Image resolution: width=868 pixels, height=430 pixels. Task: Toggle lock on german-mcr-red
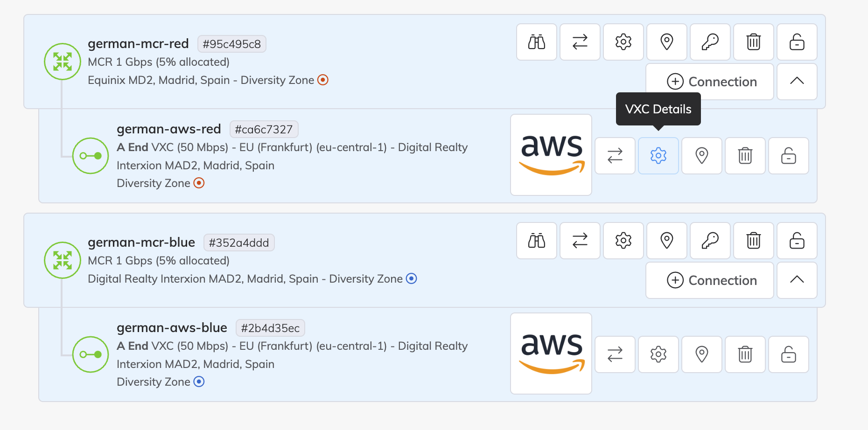(797, 42)
